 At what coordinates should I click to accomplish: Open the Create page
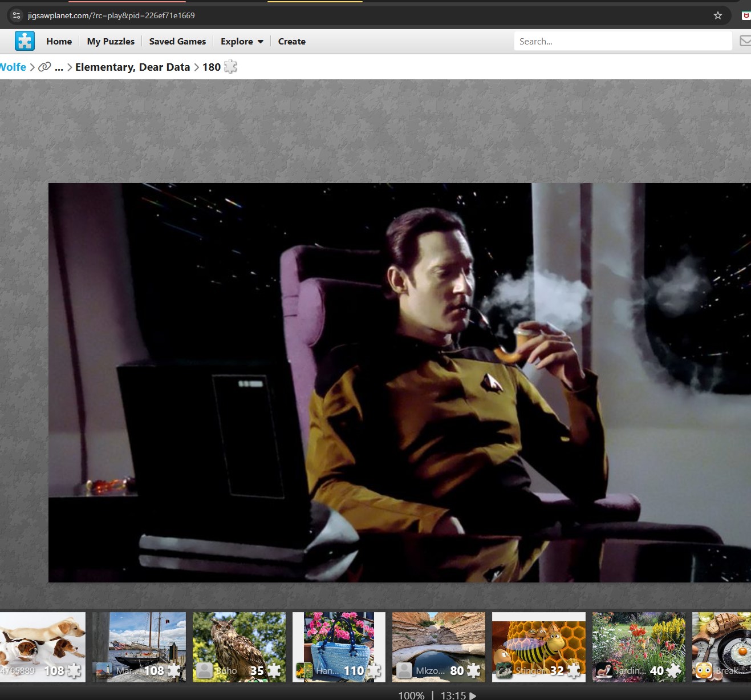coord(292,41)
